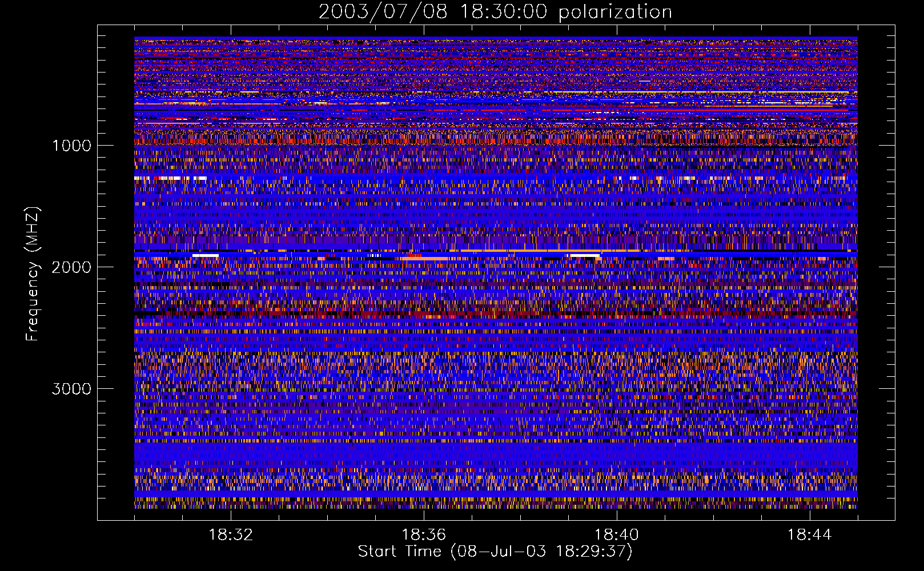Click the 3000 frequency tick label
This screenshot has height=571, width=924.
point(71,389)
